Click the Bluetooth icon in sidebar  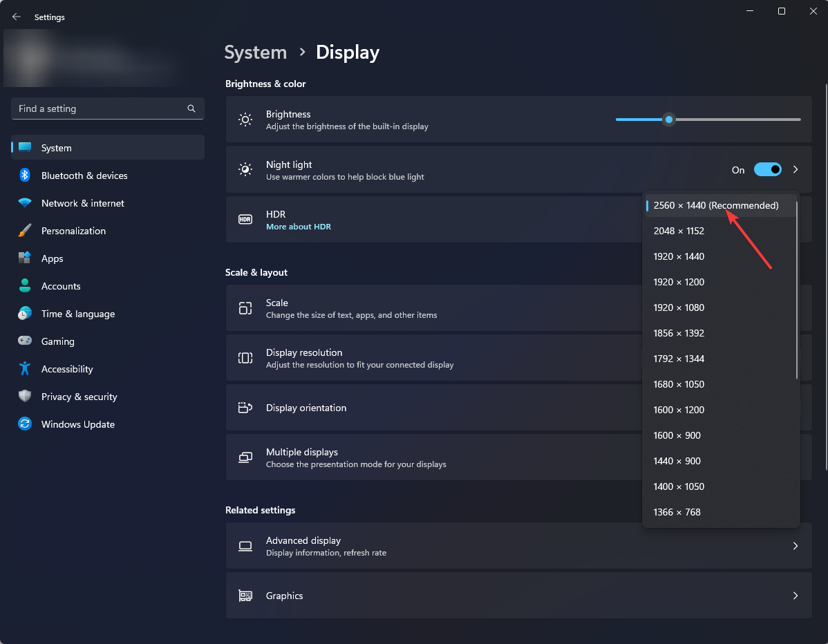pyautogui.click(x=25, y=176)
